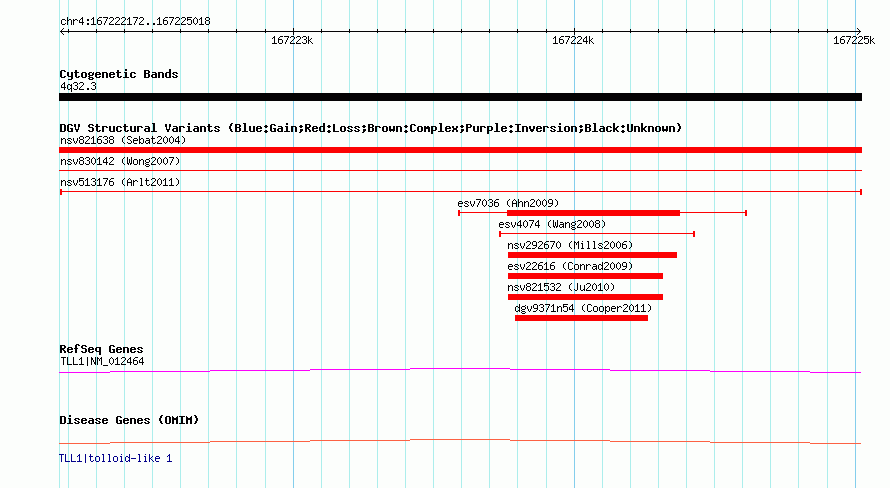Select the thick red nsv821638 variant bar
The image size is (890, 488).
pos(460,150)
